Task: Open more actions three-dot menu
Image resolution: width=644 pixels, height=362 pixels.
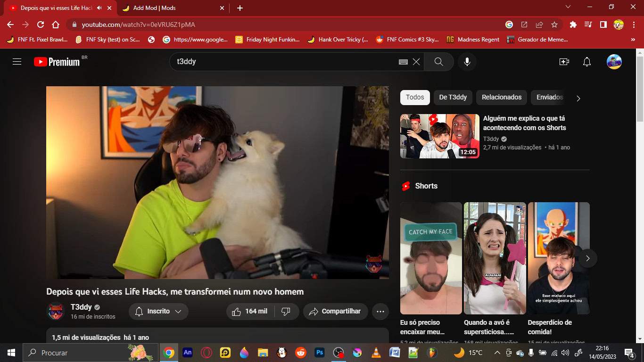Action: point(380,312)
